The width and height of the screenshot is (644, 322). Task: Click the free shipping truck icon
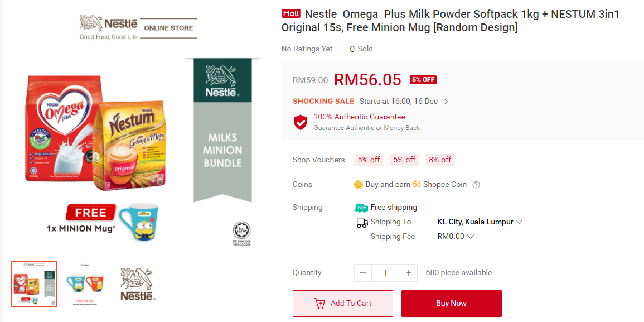click(x=361, y=208)
